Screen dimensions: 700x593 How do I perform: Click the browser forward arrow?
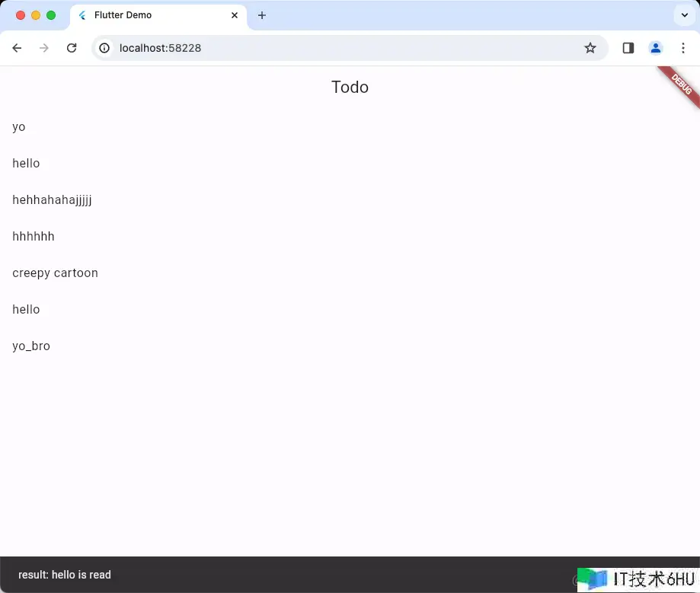coord(43,48)
